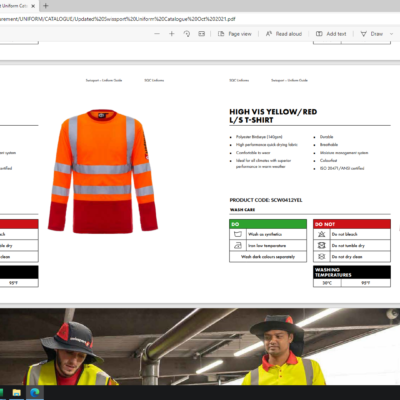
Task: Click the Microsoft Edge taskbar icon
Action: (x=35, y=393)
